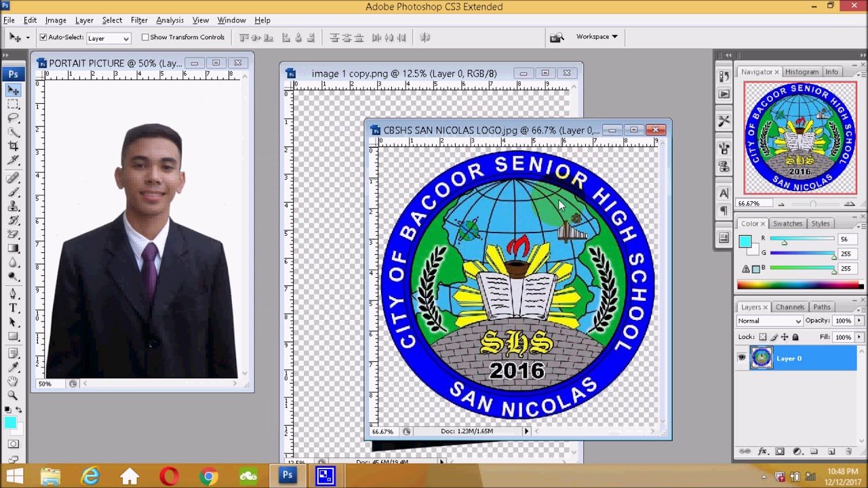The image size is (868, 488).
Task: Select the Horizontal Type tool
Action: tap(14, 308)
